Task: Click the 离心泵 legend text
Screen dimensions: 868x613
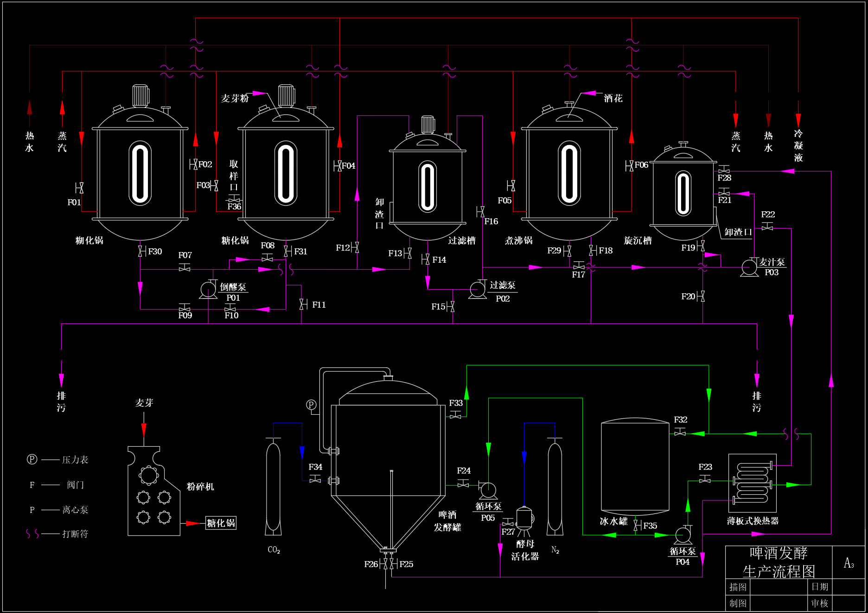Action: click(75, 510)
